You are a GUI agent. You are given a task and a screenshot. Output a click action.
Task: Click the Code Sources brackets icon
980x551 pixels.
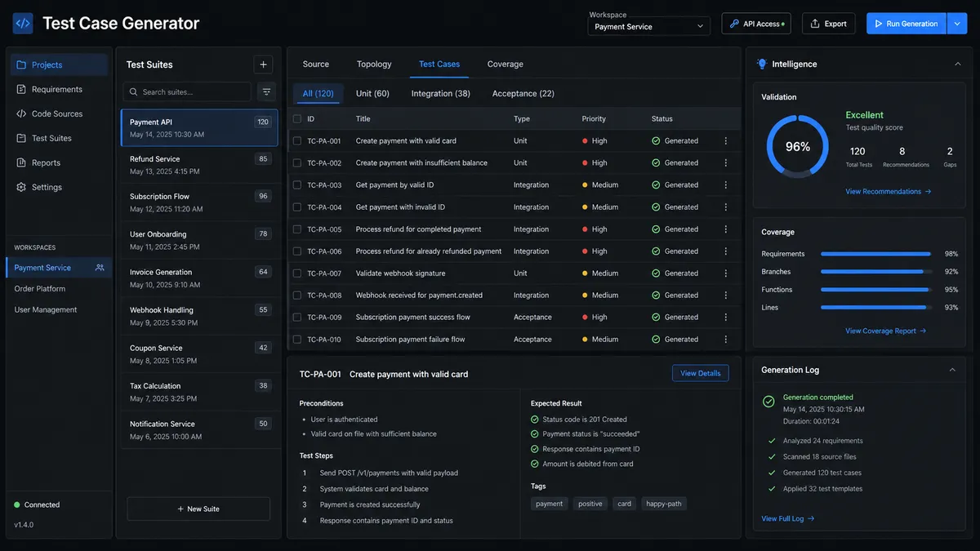21,113
